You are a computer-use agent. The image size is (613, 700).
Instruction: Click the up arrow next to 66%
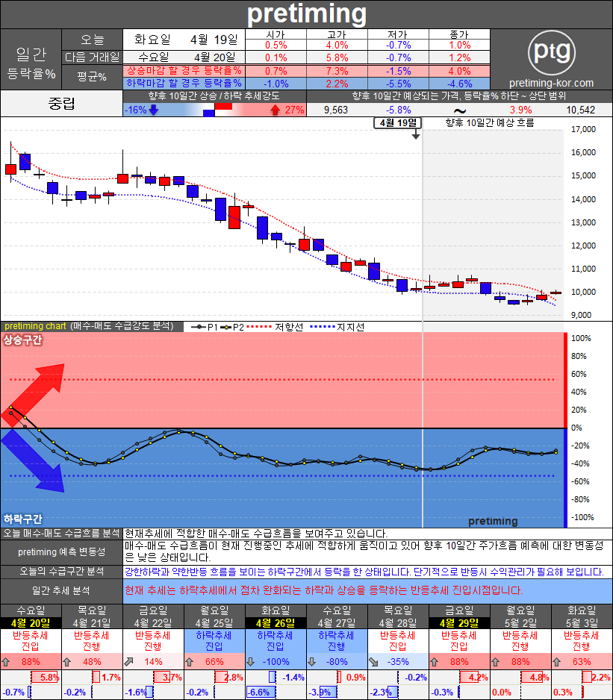tap(190, 662)
